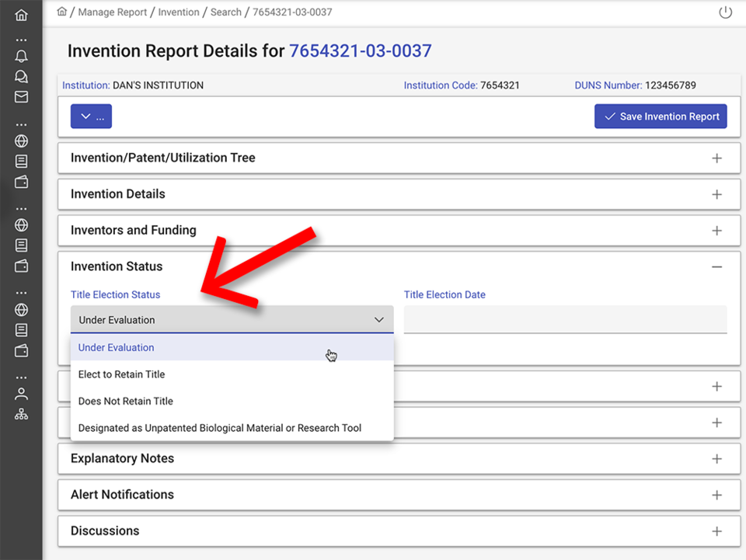Viewport: 746px width, 560px height.
Task: Open the Discussions section
Action: (x=716, y=531)
